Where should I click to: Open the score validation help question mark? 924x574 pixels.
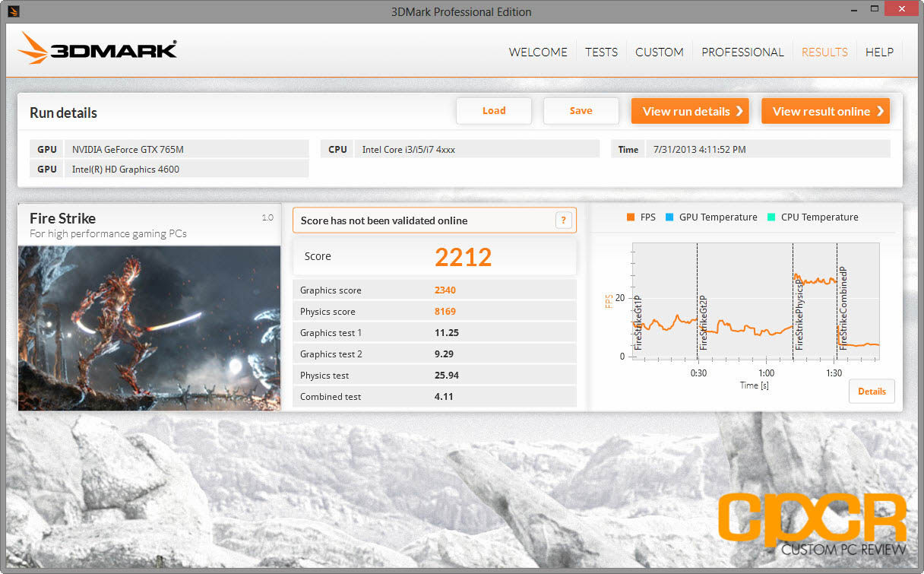tap(563, 220)
